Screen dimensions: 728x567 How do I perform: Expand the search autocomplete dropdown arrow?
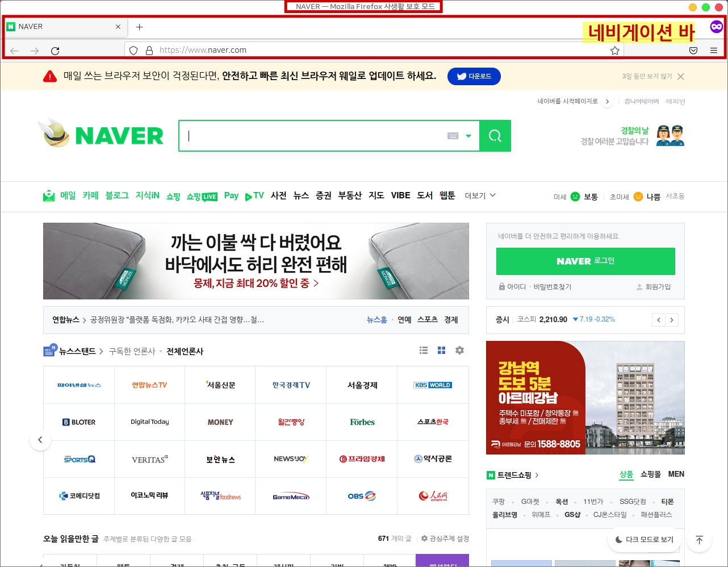(x=468, y=136)
